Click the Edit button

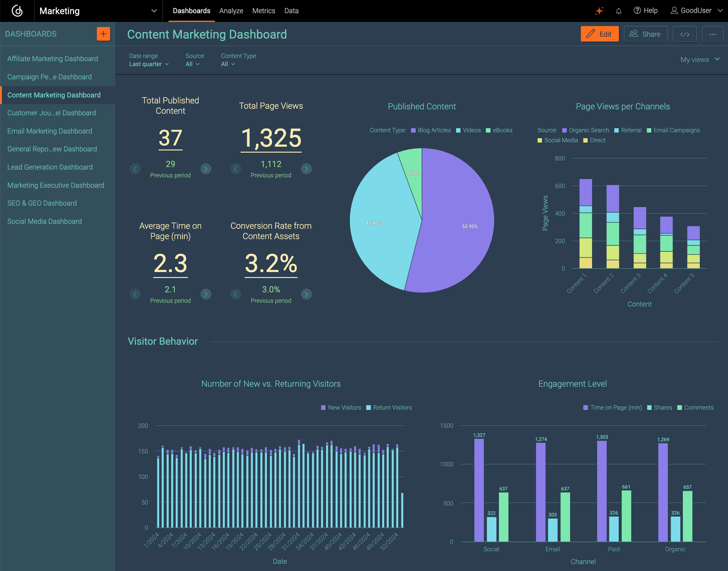[x=600, y=34]
